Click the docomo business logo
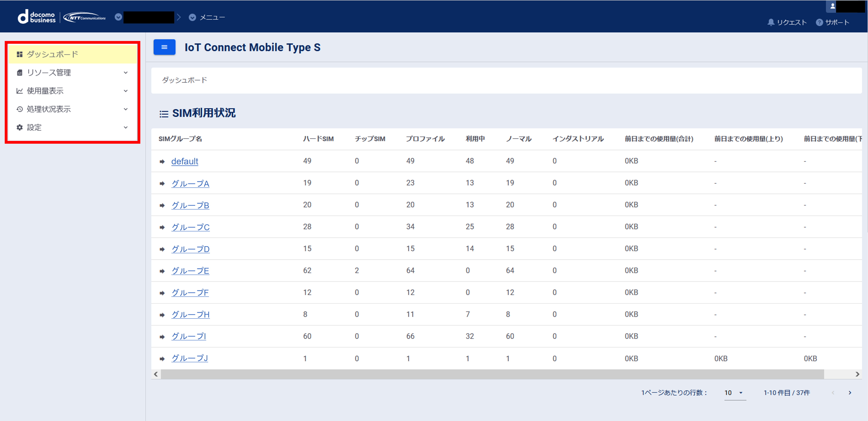The height and width of the screenshot is (421, 868). (37, 17)
